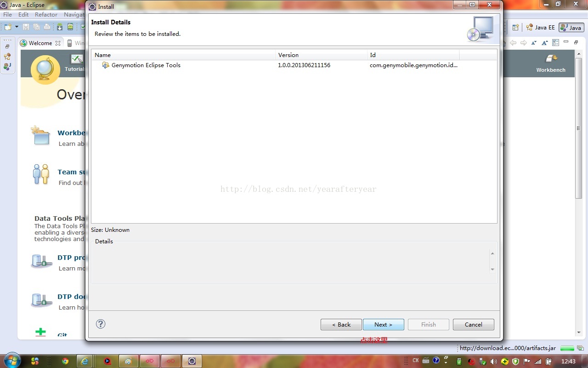Click the Print toolbar icon
The image size is (588, 368).
coord(47,27)
